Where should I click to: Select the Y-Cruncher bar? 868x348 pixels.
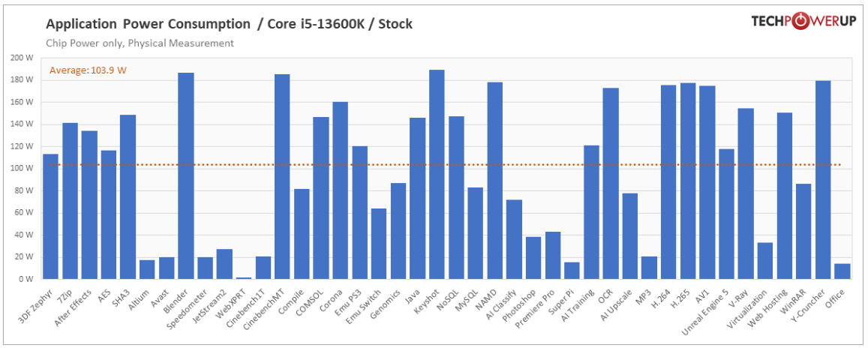point(822,180)
